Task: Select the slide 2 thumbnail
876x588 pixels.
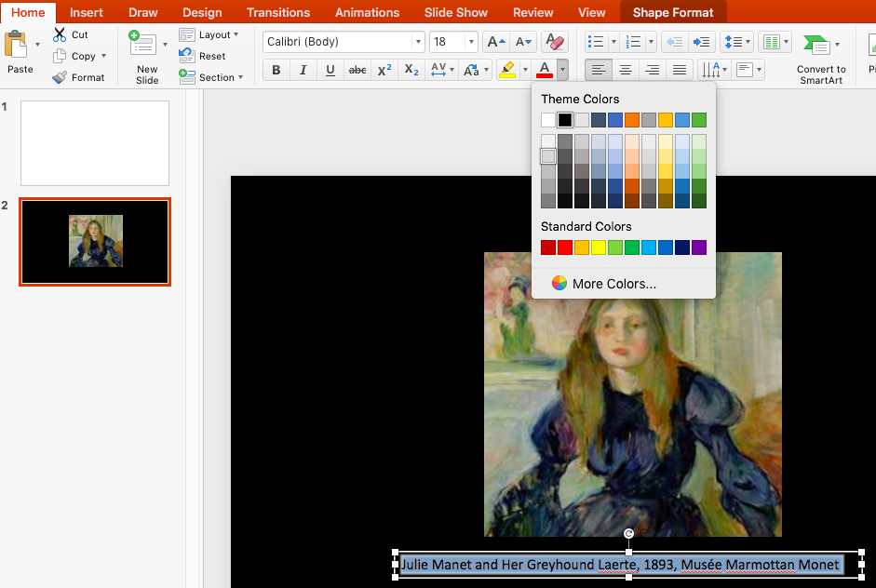Action: coord(95,241)
